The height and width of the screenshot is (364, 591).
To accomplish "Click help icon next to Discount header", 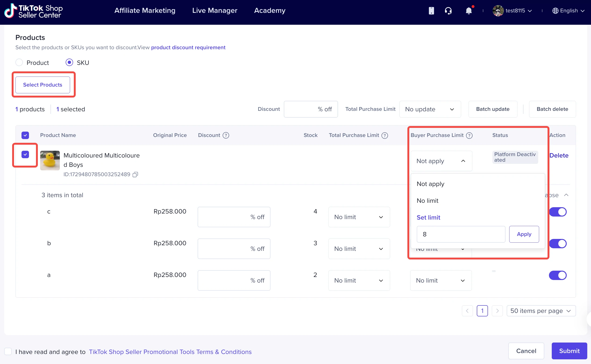I will click(x=226, y=135).
